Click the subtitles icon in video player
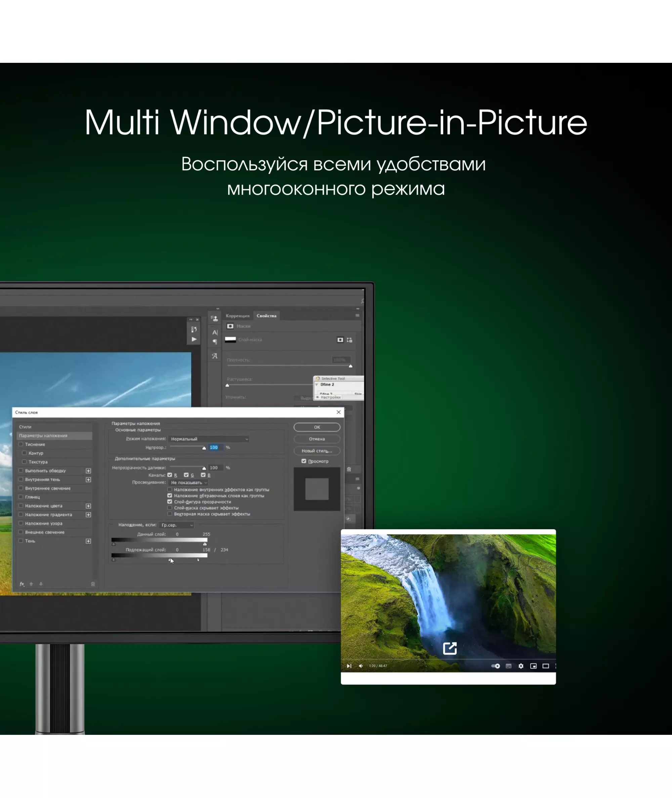 click(x=509, y=666)
